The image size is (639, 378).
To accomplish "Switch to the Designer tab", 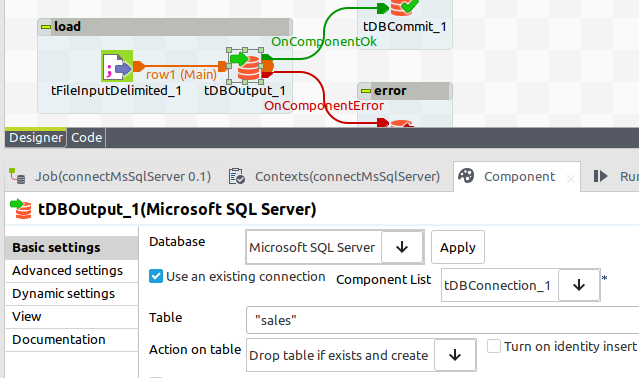I will coord(36,138).
